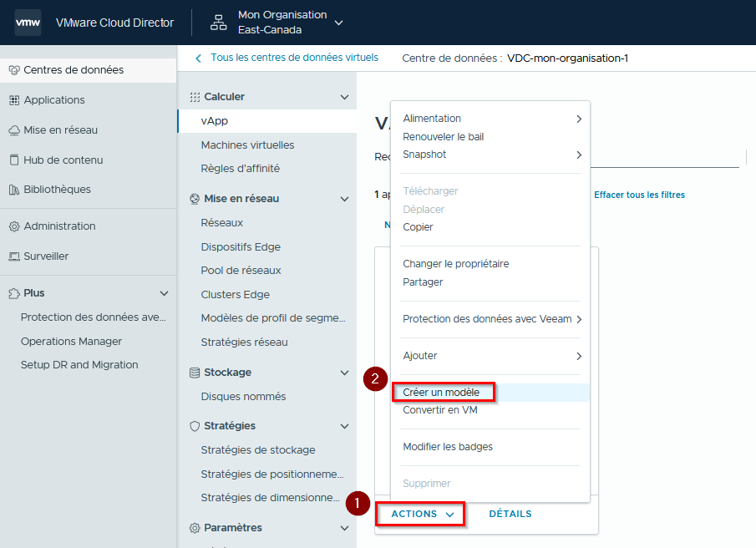The height and width of the screenshot is (548, 756).
Task: Select Pool de réseaux item
Action: pyautogui.click(x=241, y=271)
